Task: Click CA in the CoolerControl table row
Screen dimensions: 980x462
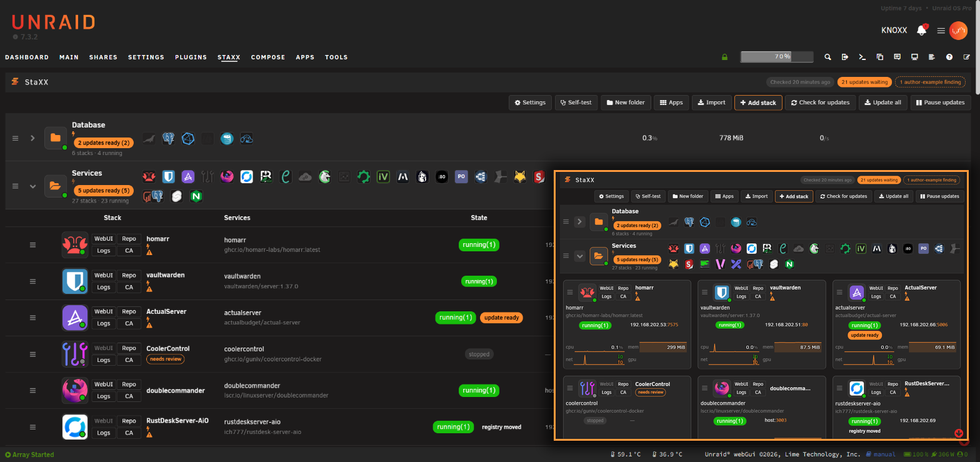Action: 129,360
